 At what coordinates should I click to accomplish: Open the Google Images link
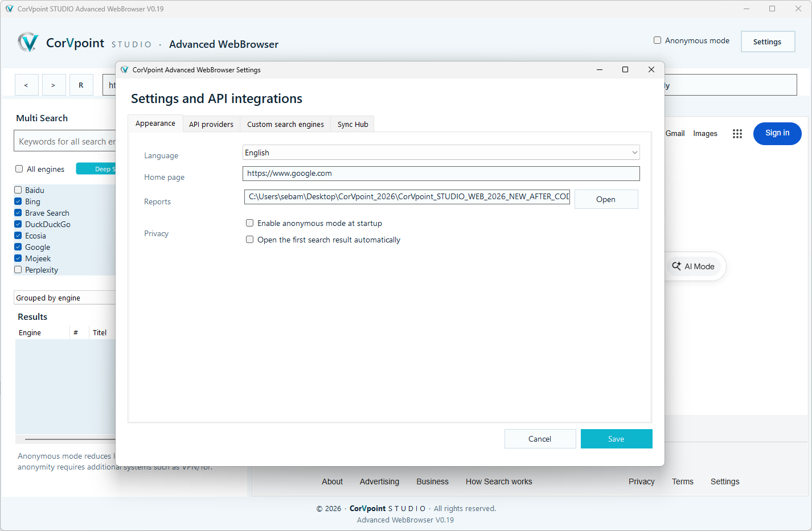point(705,133)
